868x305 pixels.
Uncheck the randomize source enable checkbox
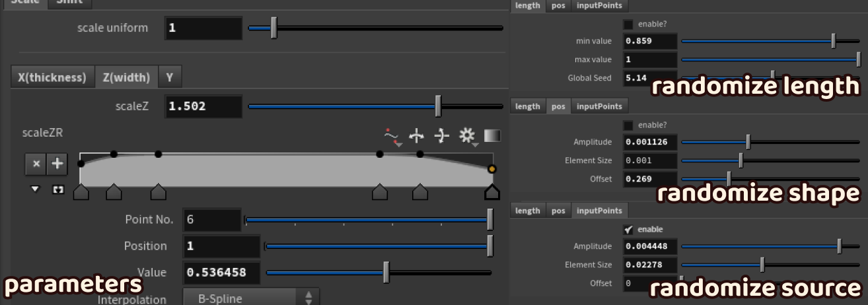coord(628,229)
